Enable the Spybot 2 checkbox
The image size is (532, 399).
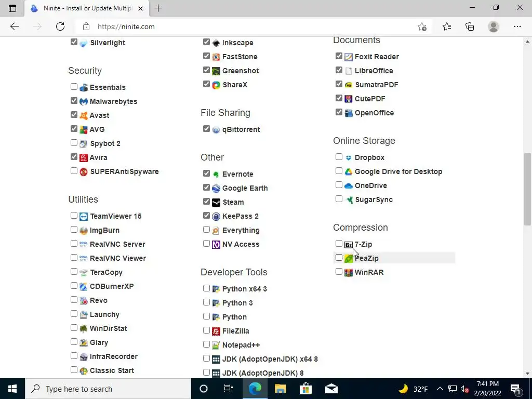[74, 142]
